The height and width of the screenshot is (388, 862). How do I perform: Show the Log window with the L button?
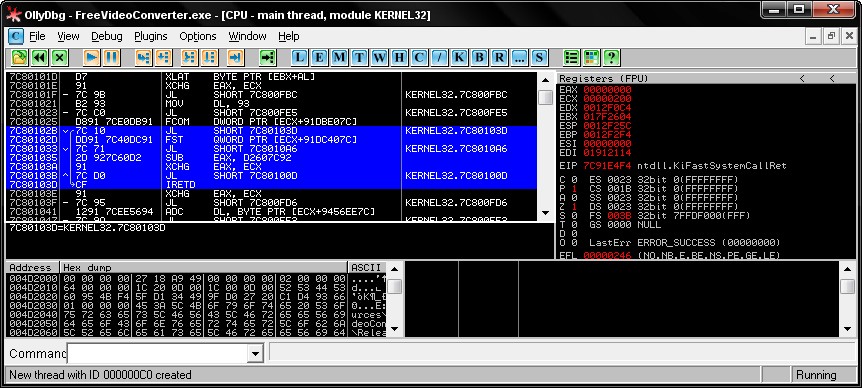pos(300,57)
